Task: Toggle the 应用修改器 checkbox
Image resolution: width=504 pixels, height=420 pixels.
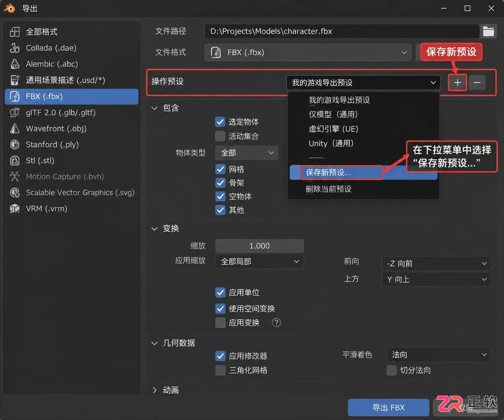Action: click(220, 356)
